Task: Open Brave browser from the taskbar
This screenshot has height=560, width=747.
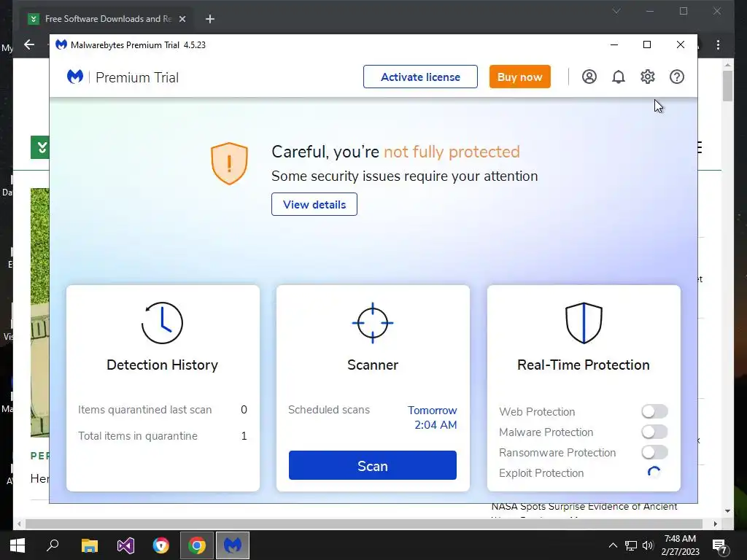Action: (161, 545)
